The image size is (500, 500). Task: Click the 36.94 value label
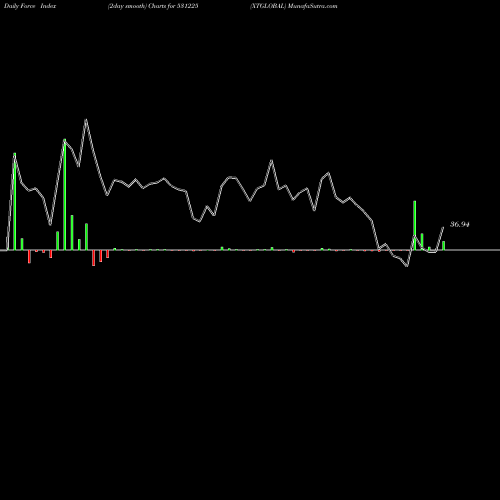460,224
